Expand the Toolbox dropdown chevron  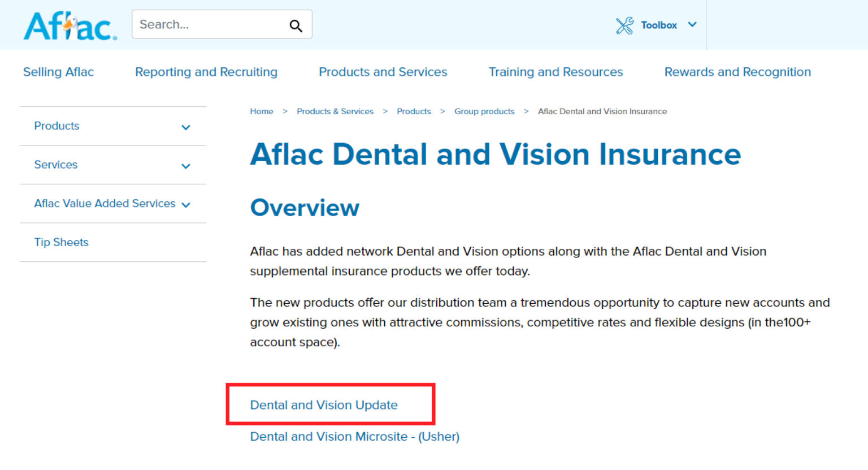coord(692,25)
